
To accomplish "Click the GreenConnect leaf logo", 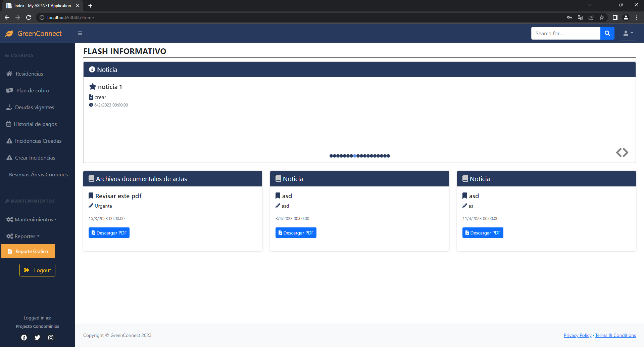I will coord(9,33).
